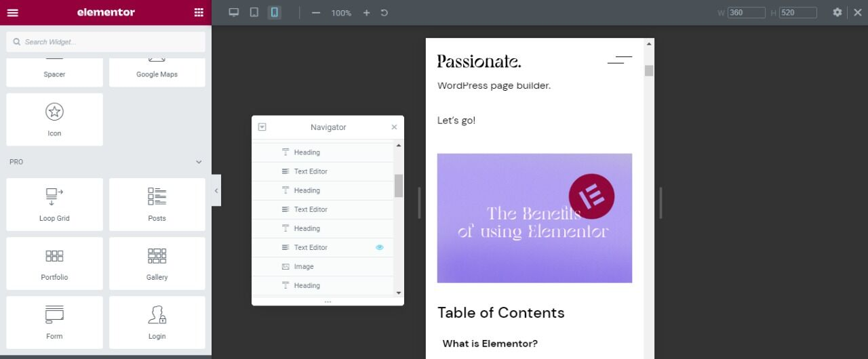The width and height of the screenshot is (868, 359).
Task: Select the Google Maps widget
Action: pyautogui.click(x=157, y=72)
